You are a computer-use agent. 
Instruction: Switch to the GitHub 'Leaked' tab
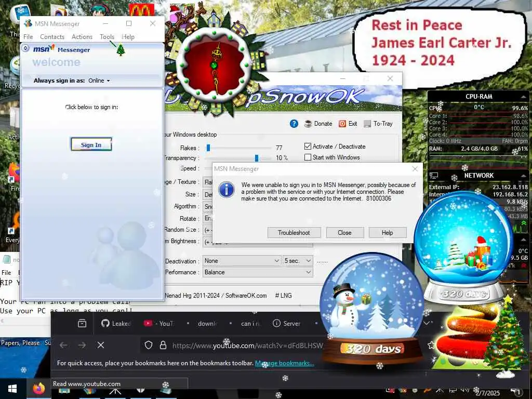pos(116,323)
